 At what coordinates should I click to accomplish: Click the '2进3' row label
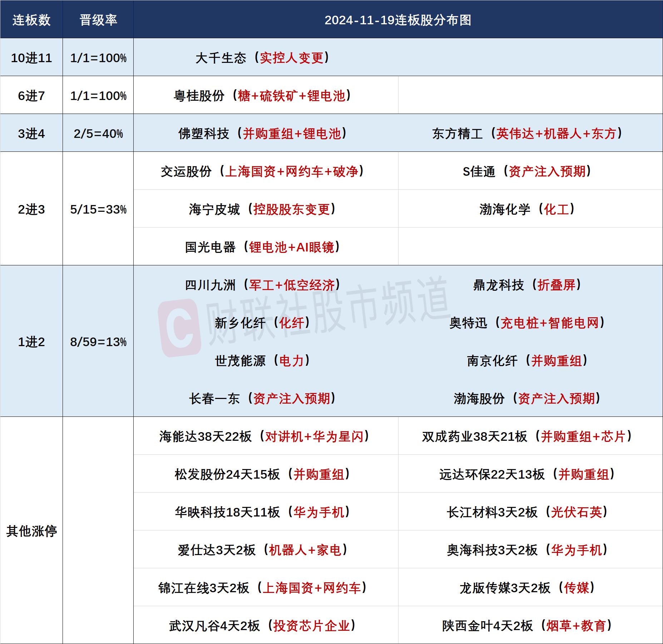tap(31, 209)
